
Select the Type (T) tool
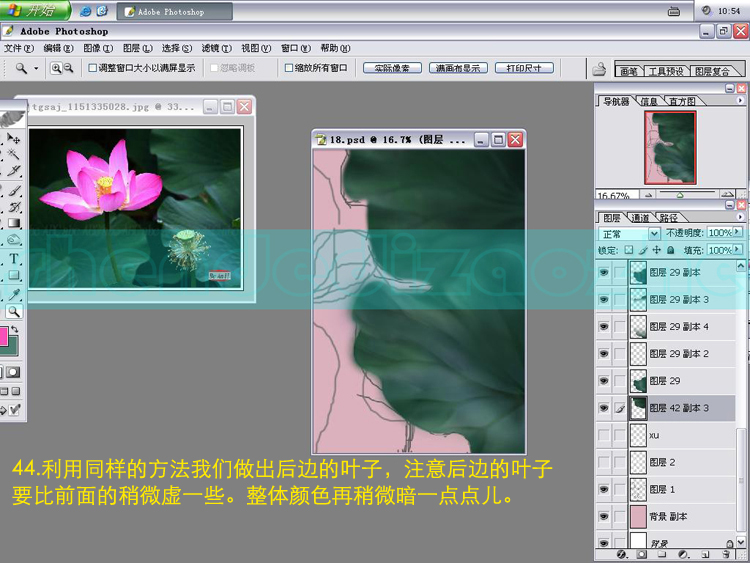13,259
